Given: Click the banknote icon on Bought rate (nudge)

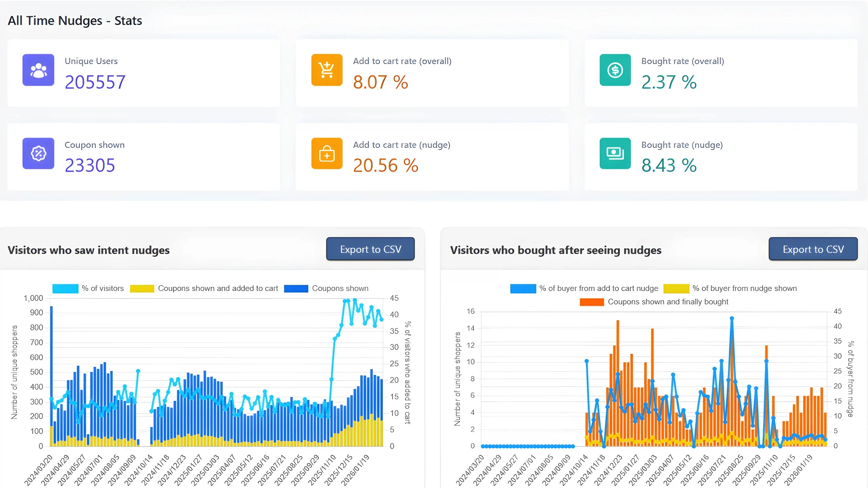Looking at the screenshot, I should coord(615,154).
